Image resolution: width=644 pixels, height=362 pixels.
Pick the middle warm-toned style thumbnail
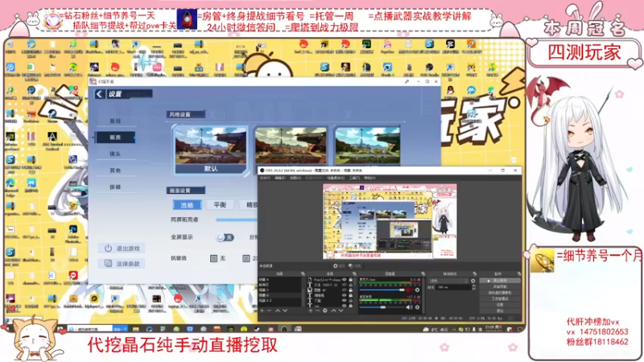click(291, 146)
